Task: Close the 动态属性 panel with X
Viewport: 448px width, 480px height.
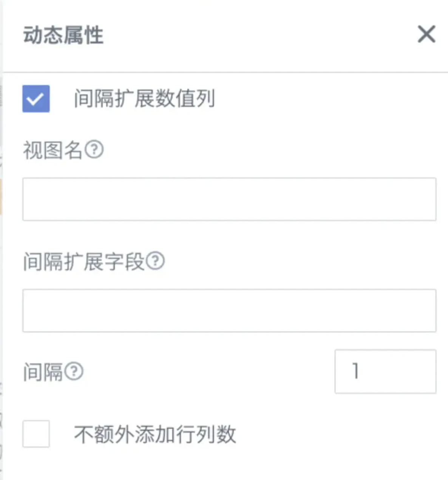Action: [x=426, y=34]
